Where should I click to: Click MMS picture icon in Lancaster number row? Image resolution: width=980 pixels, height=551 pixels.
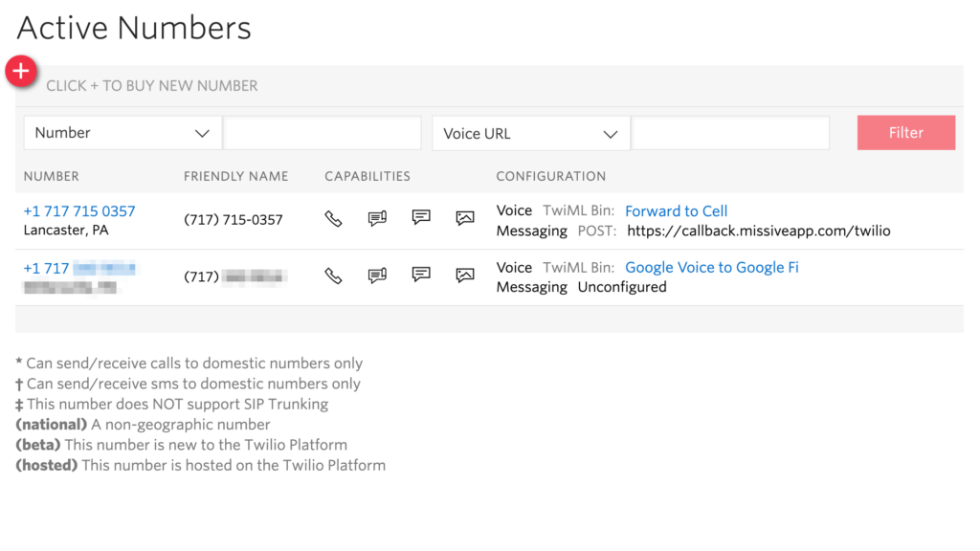click(465, 219)
